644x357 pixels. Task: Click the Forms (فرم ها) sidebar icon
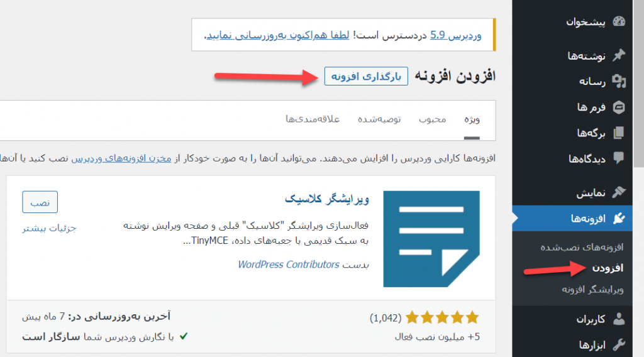[x=619, y=107]
